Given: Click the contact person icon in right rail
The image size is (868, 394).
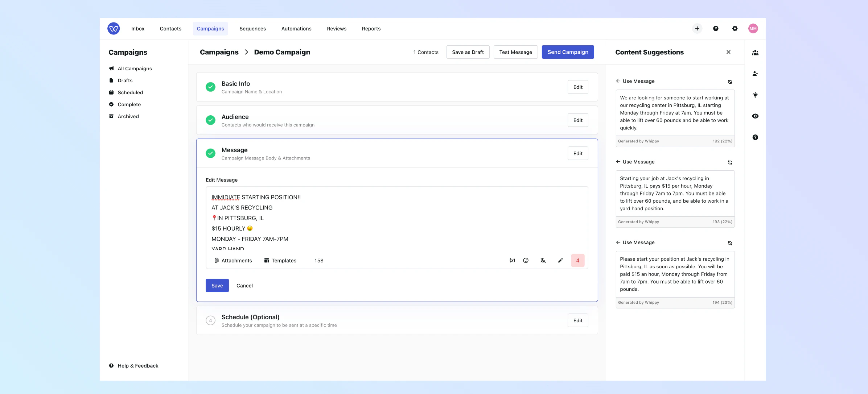Looking at the screenshot, I should 755,74.
